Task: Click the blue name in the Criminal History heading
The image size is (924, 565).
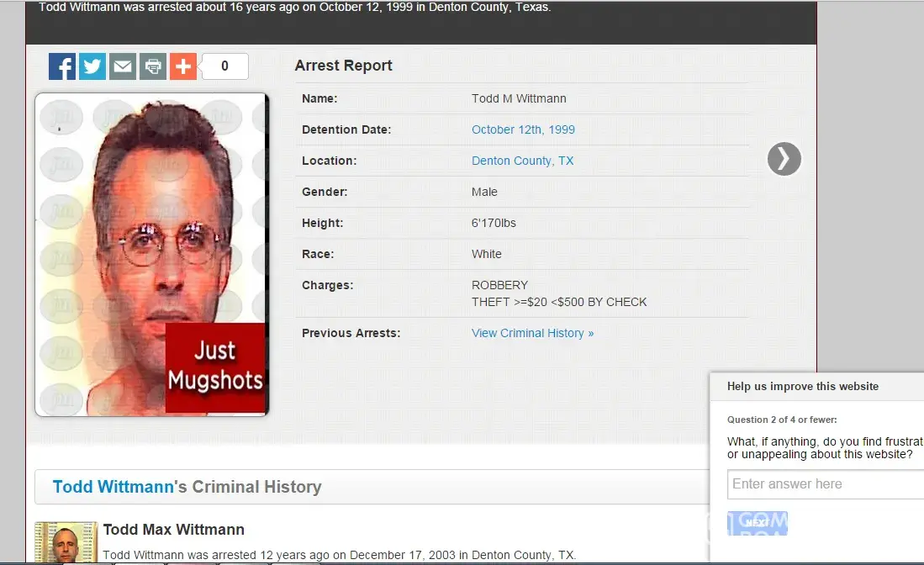Action: pos(114,487)
